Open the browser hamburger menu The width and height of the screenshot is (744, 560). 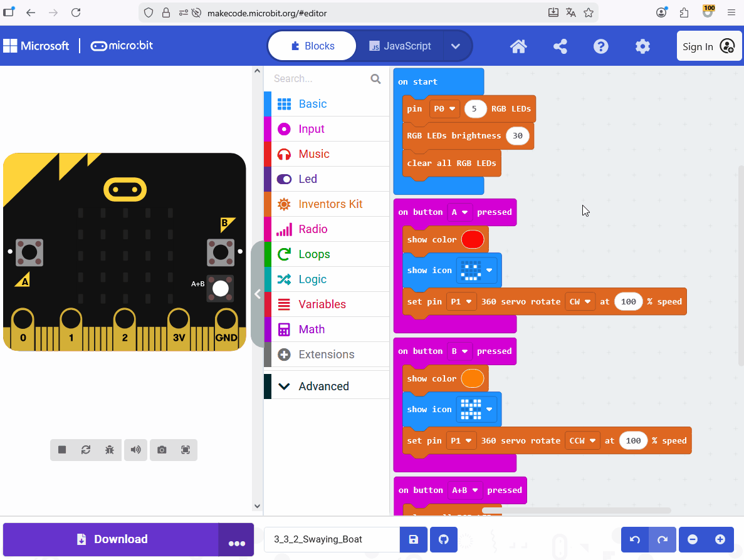coord(731,13)
